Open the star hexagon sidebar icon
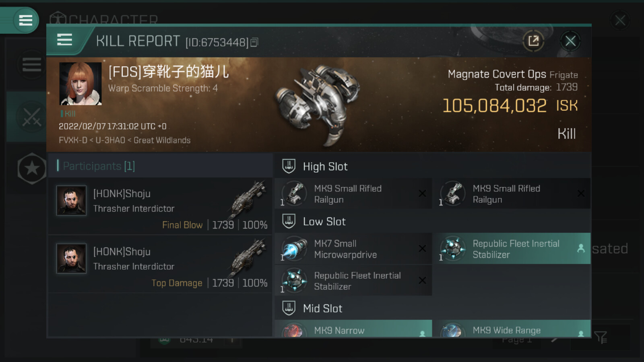 pos(32,169)
